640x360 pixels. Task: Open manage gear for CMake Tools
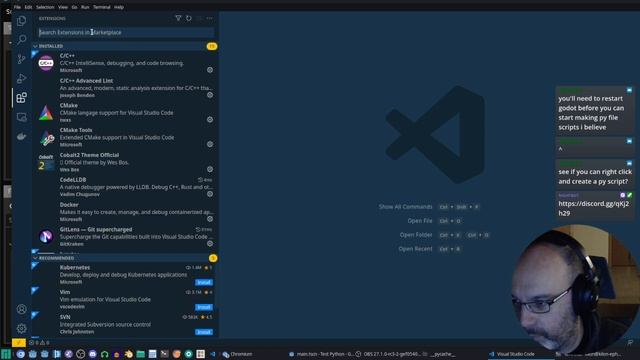tap(210, 144)
